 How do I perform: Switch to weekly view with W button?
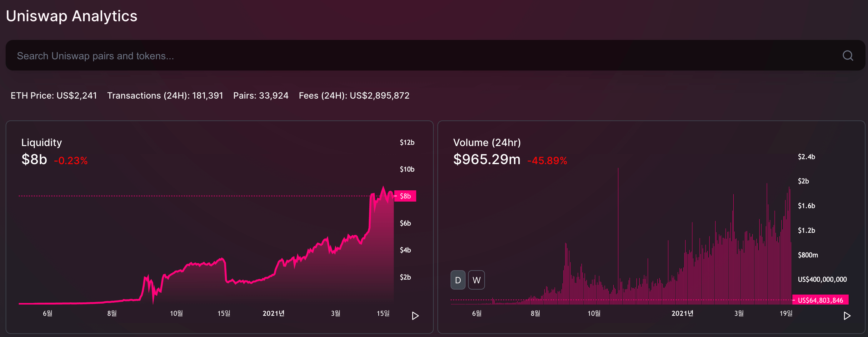pos(476,280)
